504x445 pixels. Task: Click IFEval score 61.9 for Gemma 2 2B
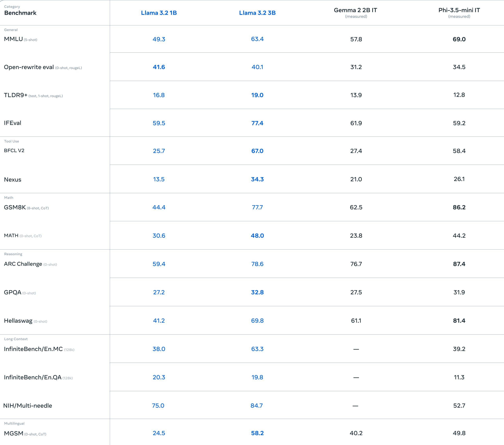(x=356, y=123)
